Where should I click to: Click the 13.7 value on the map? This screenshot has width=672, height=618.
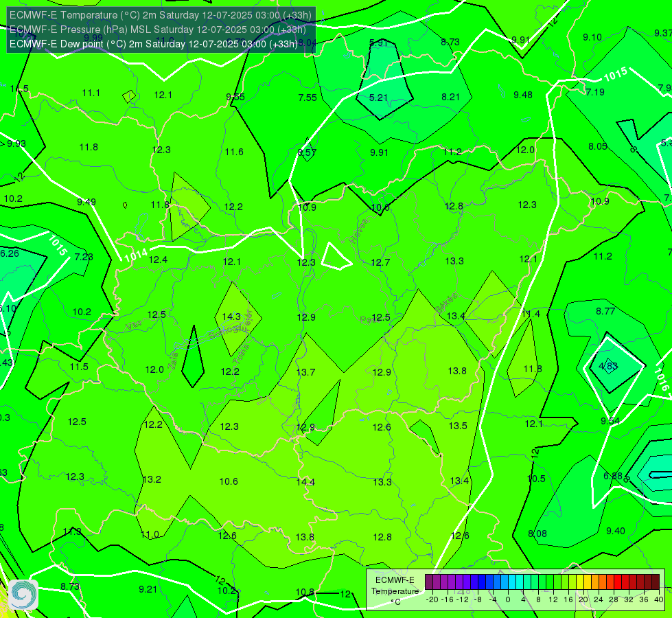(x=305, y=372)
